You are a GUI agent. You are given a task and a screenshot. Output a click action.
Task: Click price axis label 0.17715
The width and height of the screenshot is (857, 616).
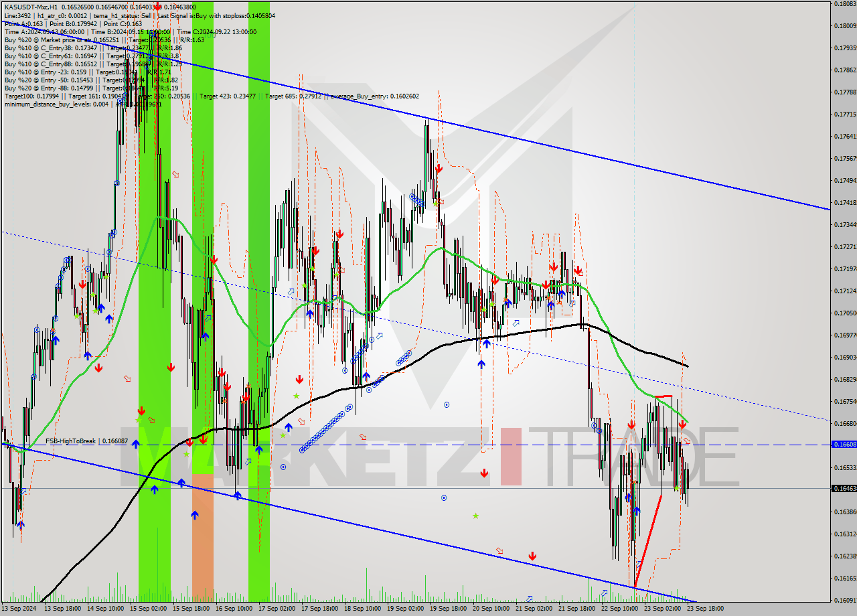click(845, 114)
